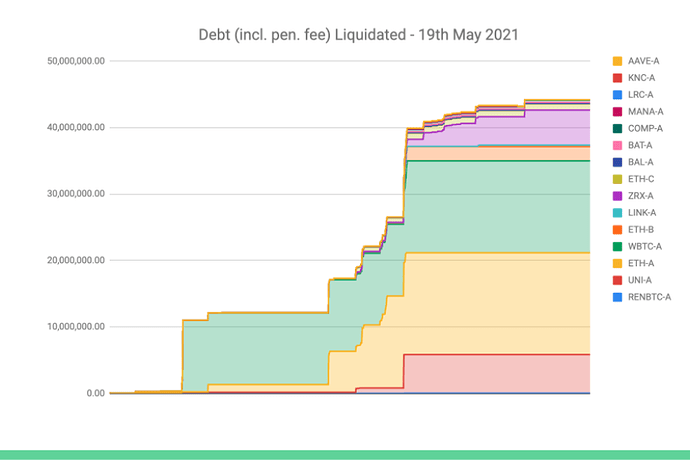The width and height of the screenshot is (690, 460).
Task: Click the BAL-A legend label
Action: (643, 162)
